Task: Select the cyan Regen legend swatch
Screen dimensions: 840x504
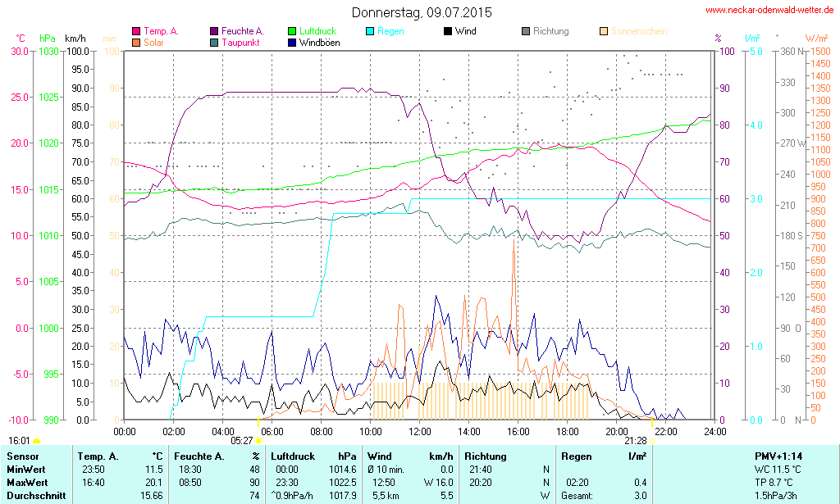Action: 370,31
